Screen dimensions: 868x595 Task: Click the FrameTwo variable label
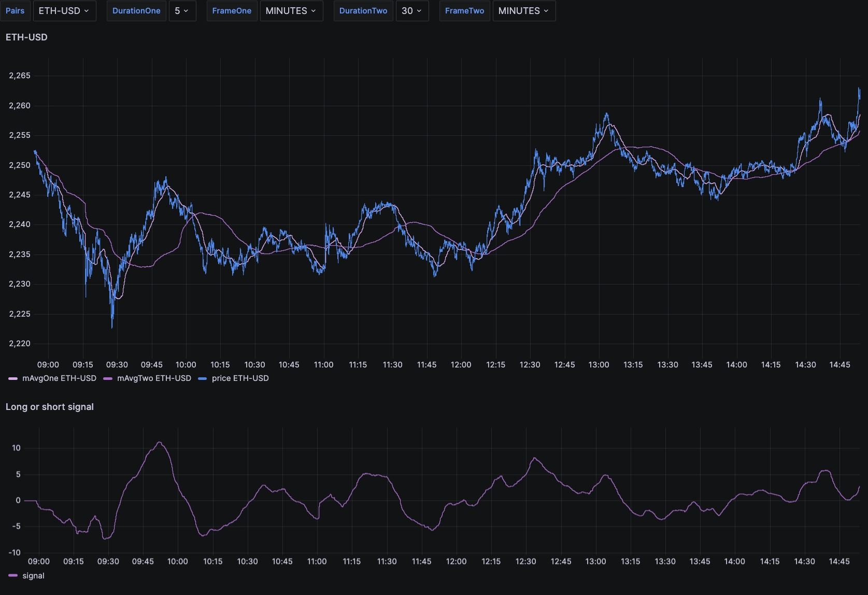click(464, 11)
